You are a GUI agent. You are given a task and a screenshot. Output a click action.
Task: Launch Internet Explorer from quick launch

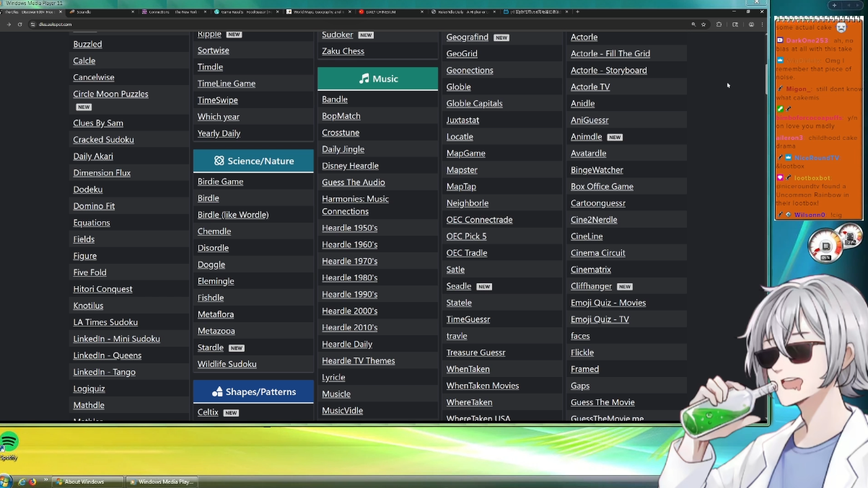[22, 482]
